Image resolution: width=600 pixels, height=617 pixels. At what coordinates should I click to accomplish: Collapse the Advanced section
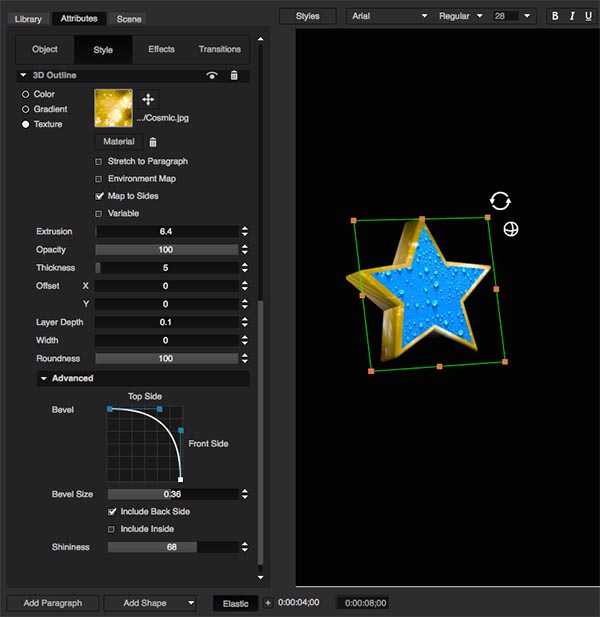coord(44,378)
